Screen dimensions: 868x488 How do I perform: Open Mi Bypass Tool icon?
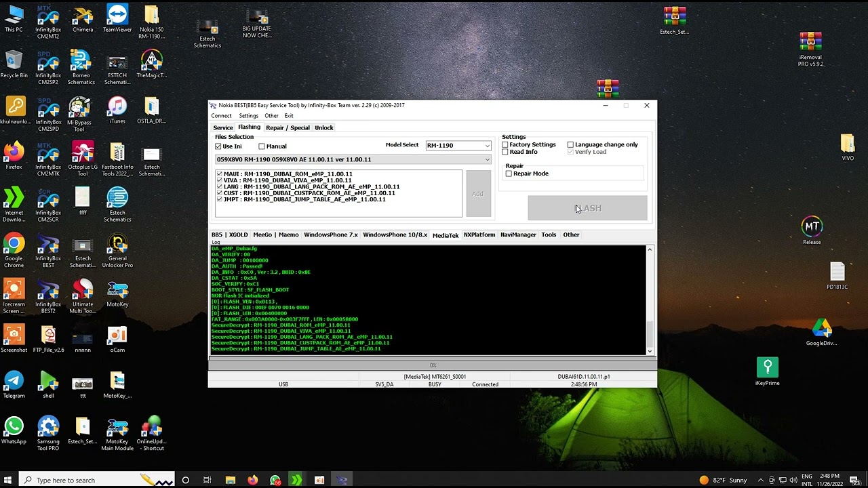[x=79, y=114]
